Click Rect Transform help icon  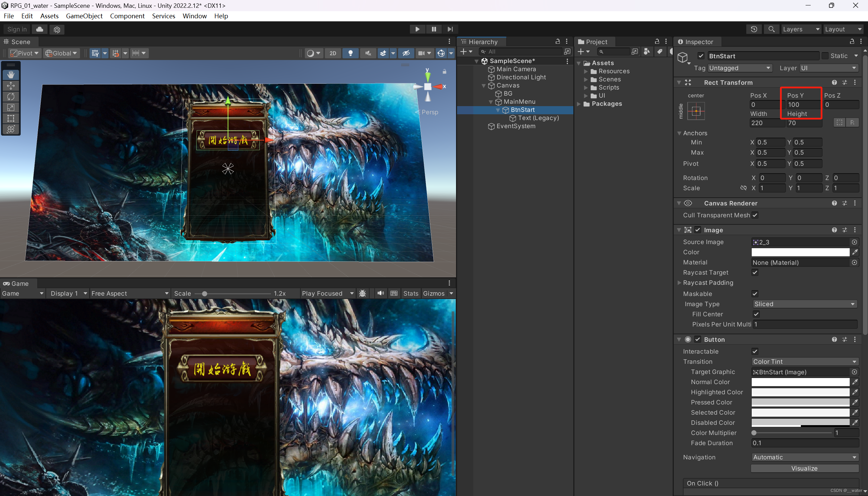click(x=834, y=82)
